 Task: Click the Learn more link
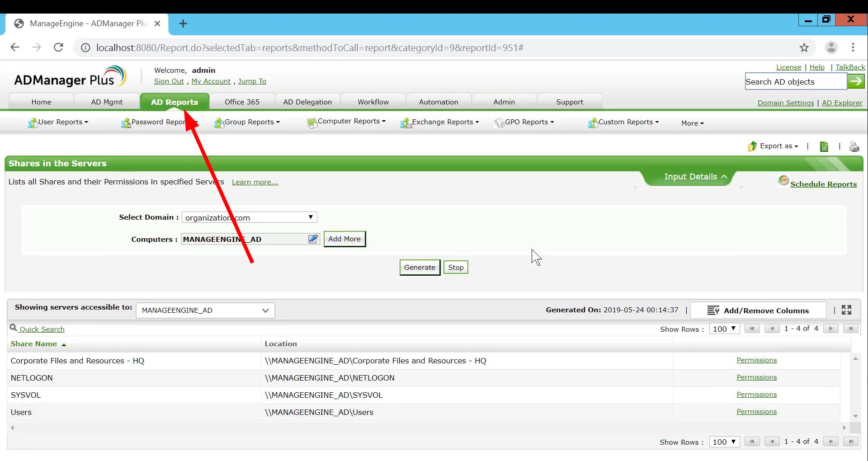point(255,182)
